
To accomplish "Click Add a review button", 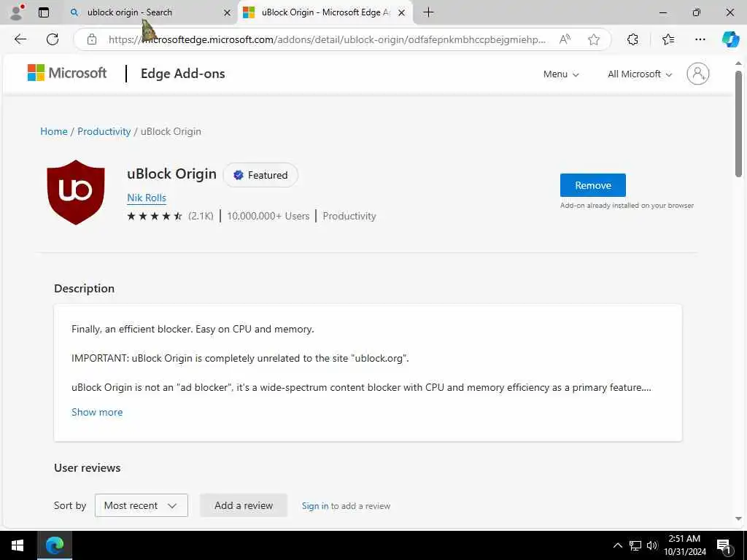I will (x=244, y=505).
